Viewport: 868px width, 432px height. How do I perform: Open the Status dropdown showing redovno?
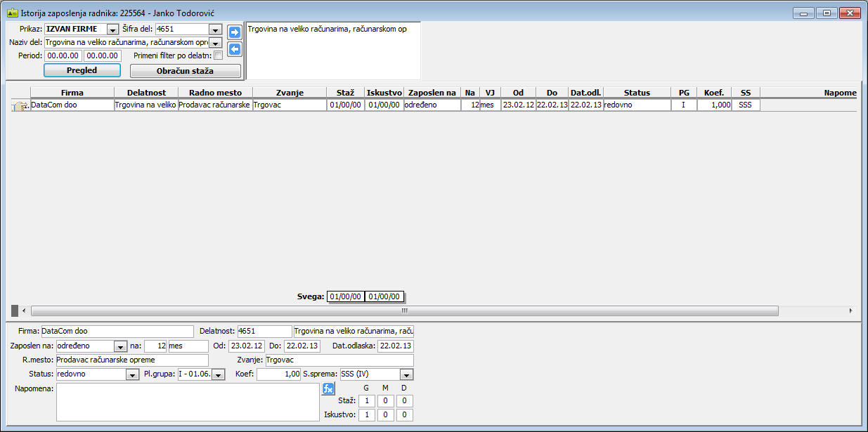point(132,375)
